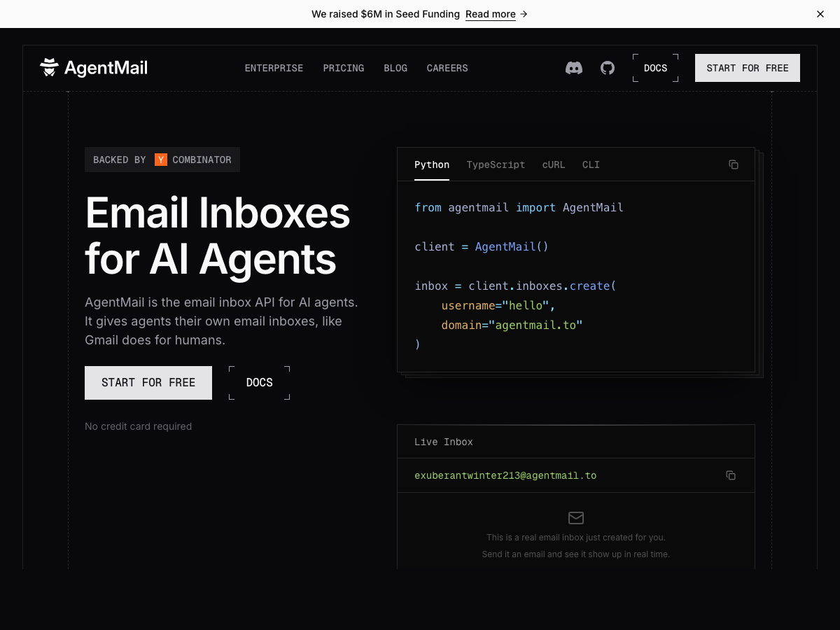This screenshot has width=840, height=630.
Task: Copy the code snippet
Action: [x=734, y=164]
